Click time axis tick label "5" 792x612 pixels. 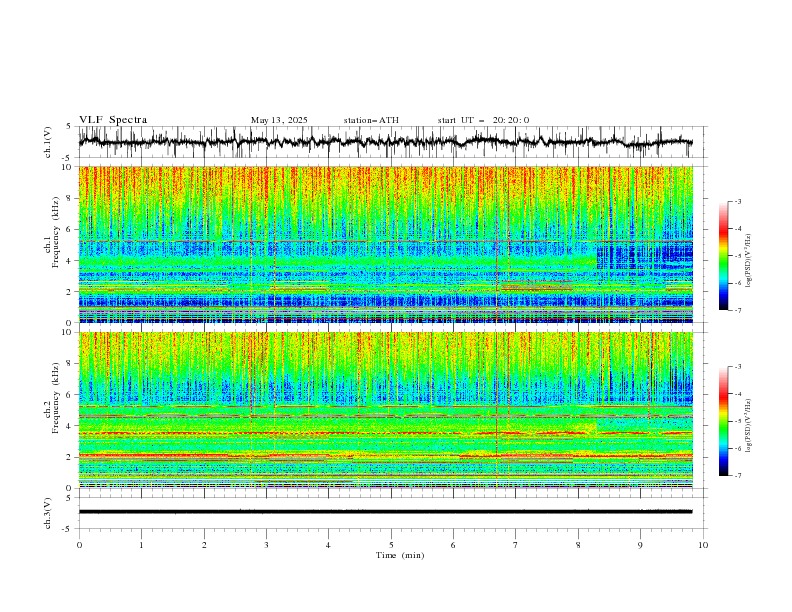pos(391,545)
